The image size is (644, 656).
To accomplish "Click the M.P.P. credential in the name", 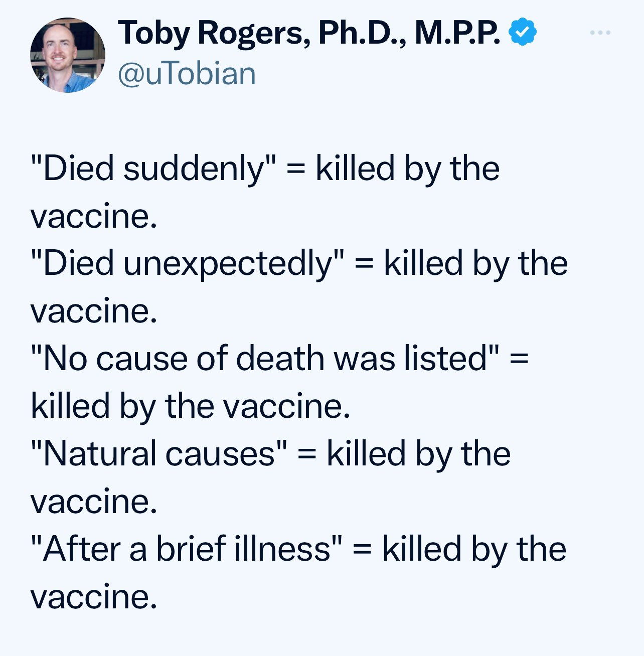I will pyautogui.click(x=457, y=33).
